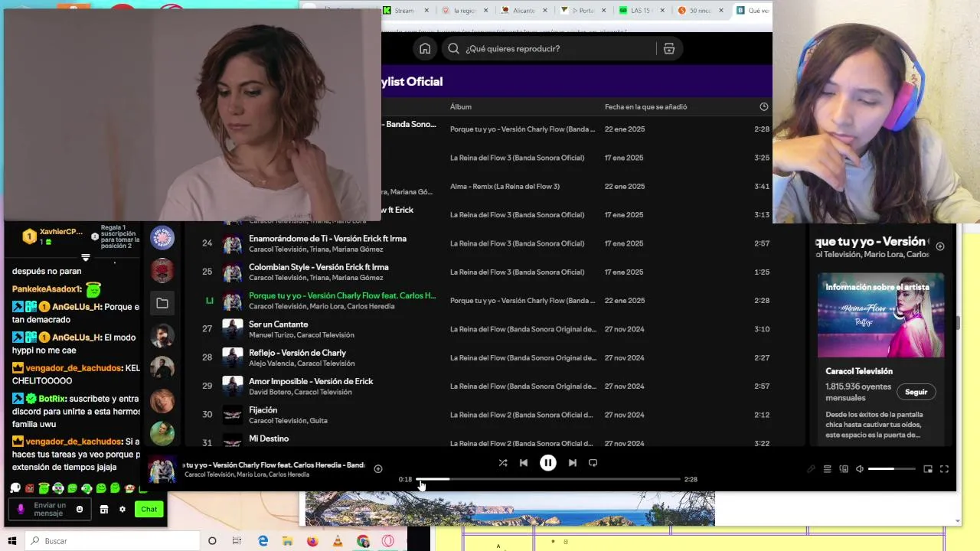Open the circular badge playlist at the sidebar top
The width and height of the screenshot is (980, 551).
(x=162, y=238)
